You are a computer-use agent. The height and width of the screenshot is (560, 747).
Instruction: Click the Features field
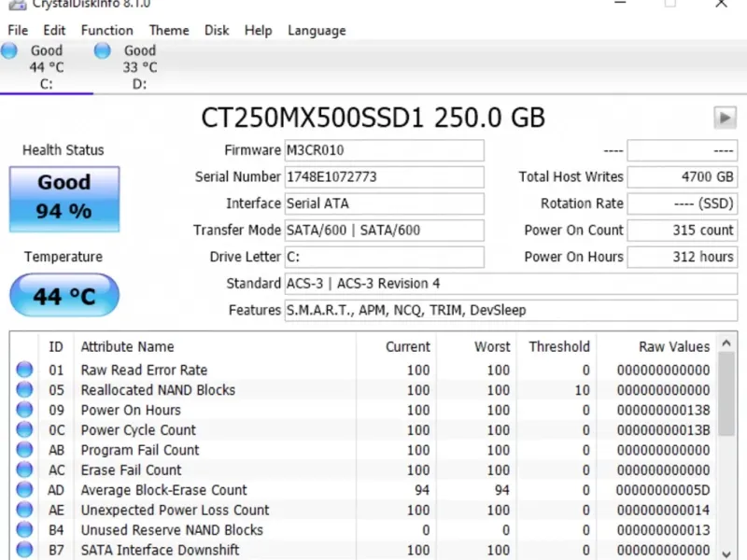pos(511,311)
